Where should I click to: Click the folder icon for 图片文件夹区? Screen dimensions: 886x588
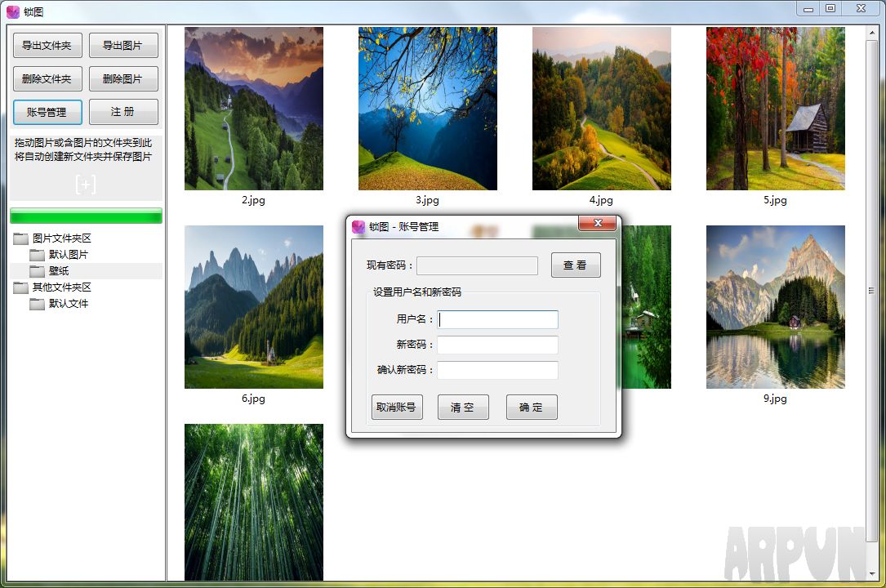[x=19, y=238]
